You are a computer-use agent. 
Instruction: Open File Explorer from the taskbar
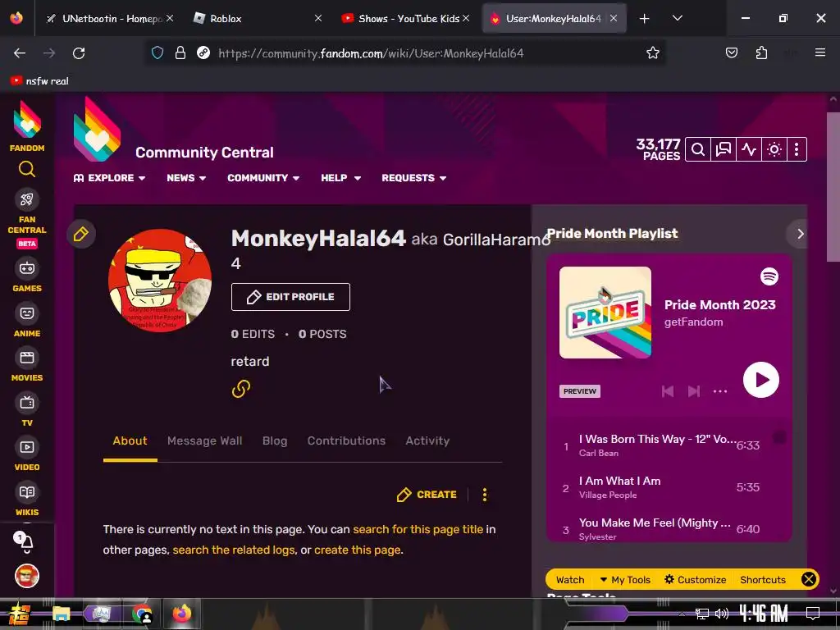click(x=61, y=614)
